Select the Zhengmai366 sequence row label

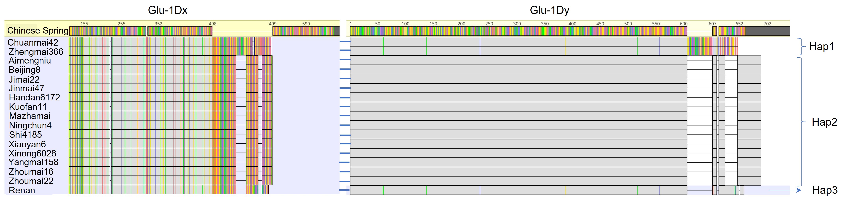pos(36,52)
